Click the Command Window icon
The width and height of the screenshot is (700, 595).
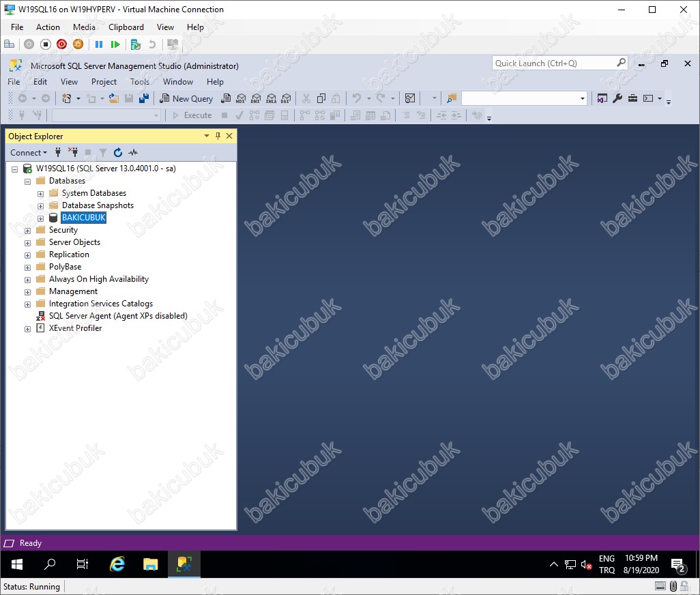point(648,98)
